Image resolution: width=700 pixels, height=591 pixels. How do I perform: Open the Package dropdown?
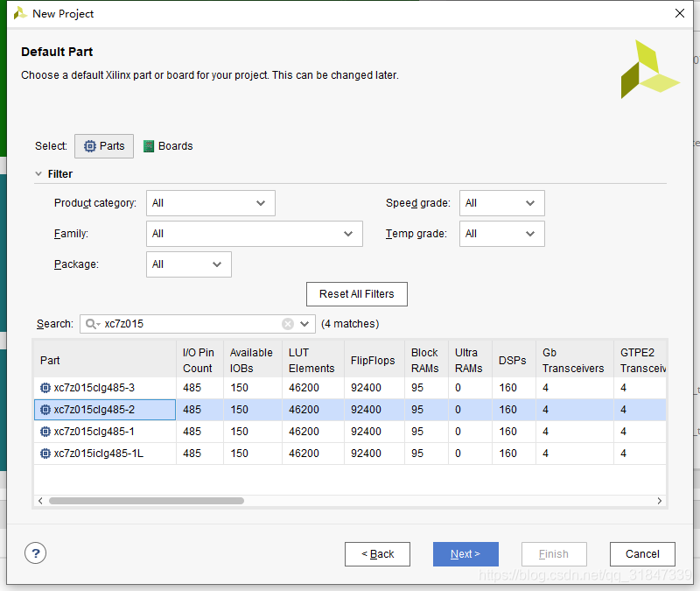(189, 264)
